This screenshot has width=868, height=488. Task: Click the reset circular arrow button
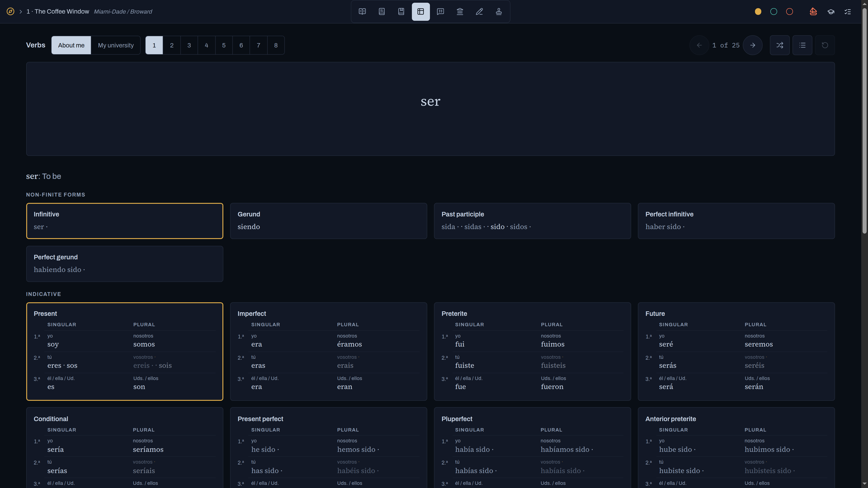[x=825, y=45]
